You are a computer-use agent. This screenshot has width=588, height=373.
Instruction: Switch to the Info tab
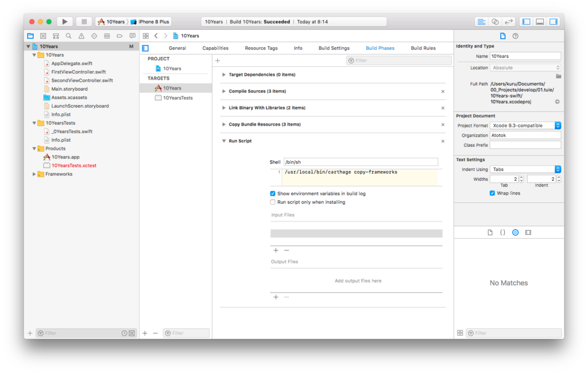pyautogui.click(x=298, y=48)
